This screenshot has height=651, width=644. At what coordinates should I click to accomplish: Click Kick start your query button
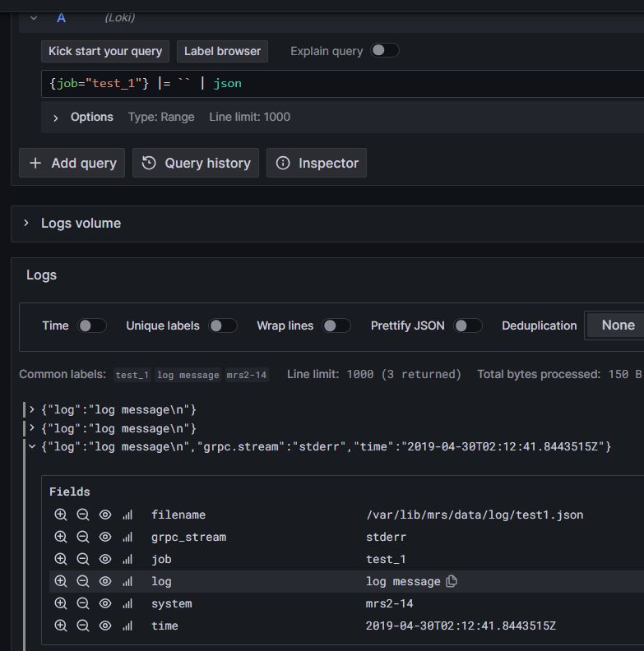105,51
